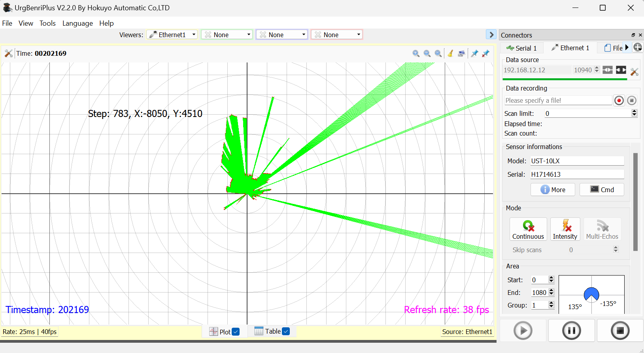The image size is (644, 353).
Task: Open the second viewer None dropdown
Action: (227, 35)
